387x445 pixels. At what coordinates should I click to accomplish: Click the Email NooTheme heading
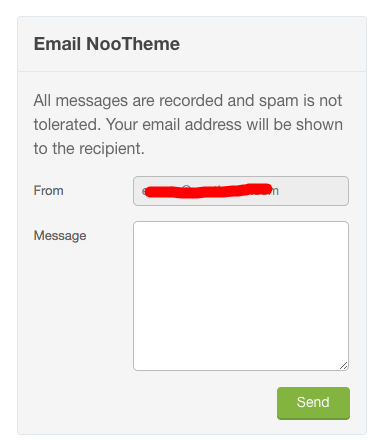click(107, 44)
